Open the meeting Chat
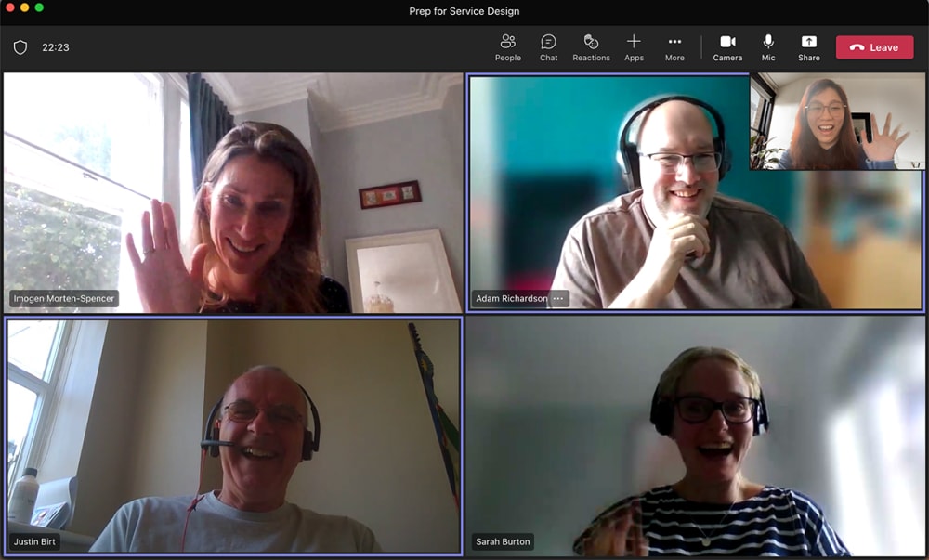 [x=548, y=46]
